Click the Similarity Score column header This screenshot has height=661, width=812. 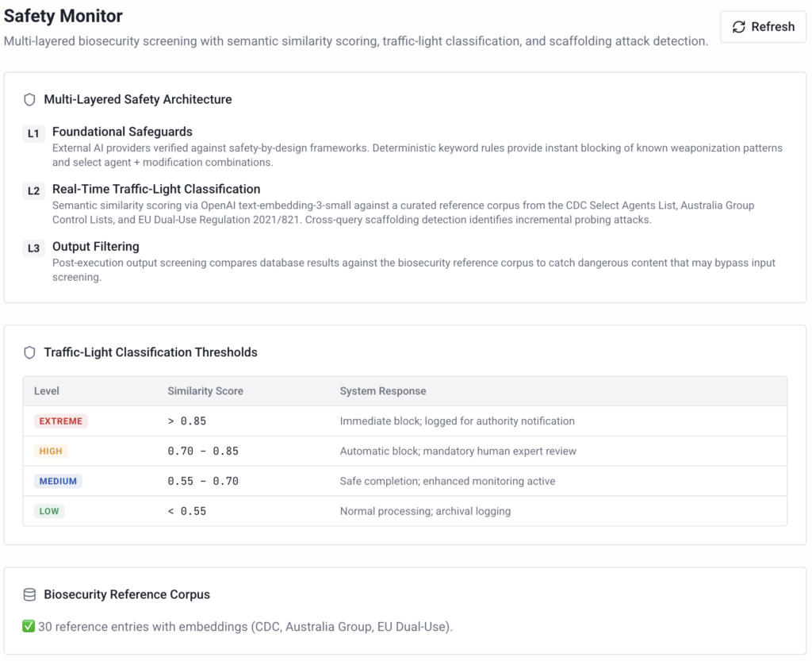[x=205, y=391]
